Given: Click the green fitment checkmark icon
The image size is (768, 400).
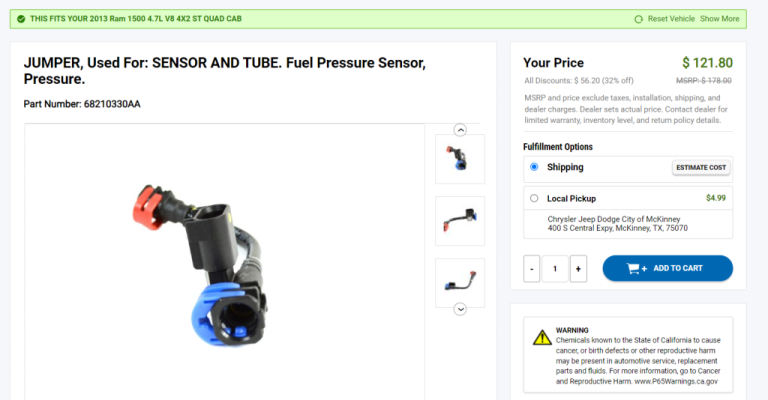Looking at the screenshot, I should click(x=21, y=19).
